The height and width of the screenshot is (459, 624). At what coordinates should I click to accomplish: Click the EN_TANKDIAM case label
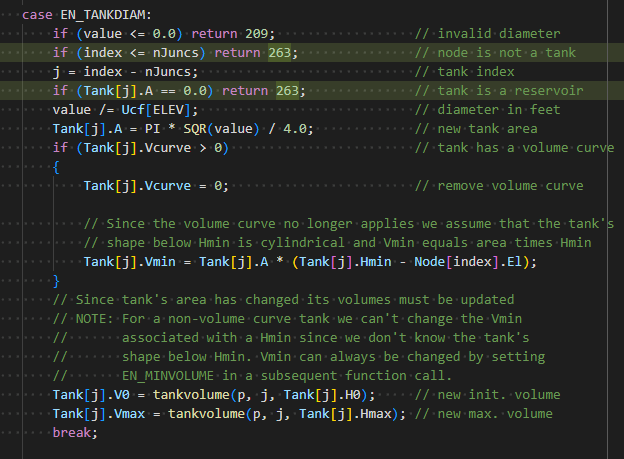pyautogui.click(x=103, y=15)
